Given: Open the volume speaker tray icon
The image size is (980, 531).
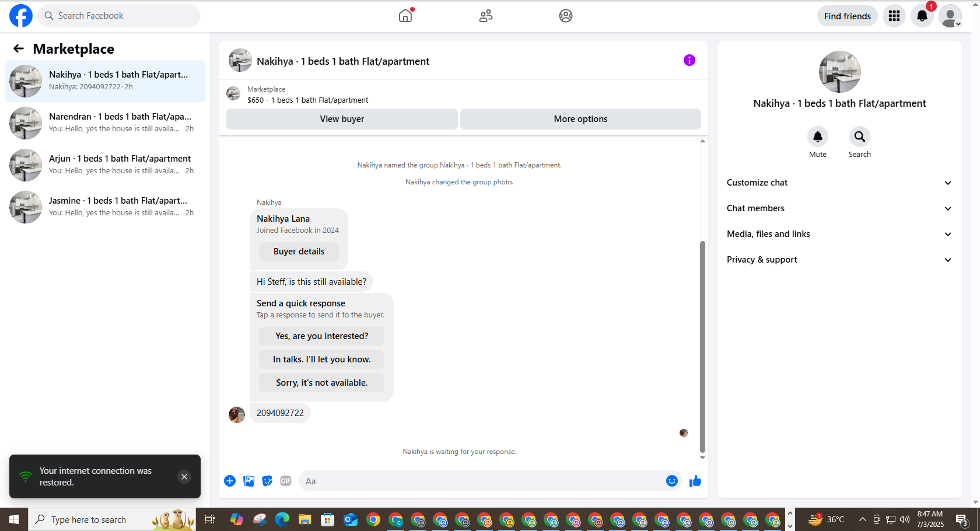Looking at the screenshot, I should point(905,519).
